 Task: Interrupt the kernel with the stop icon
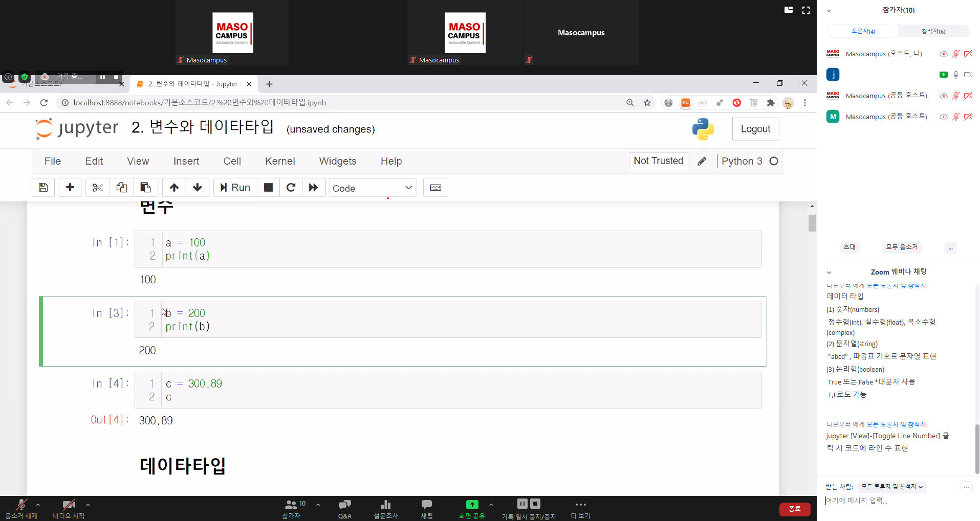point(268,188)
